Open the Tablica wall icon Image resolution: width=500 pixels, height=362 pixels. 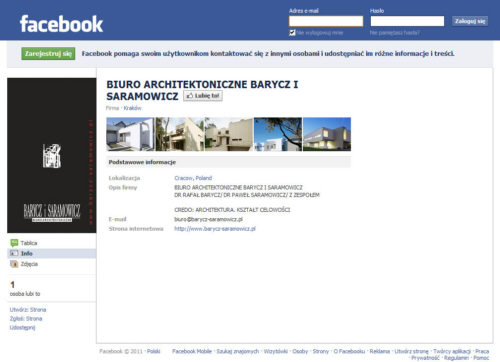[14, 243]
